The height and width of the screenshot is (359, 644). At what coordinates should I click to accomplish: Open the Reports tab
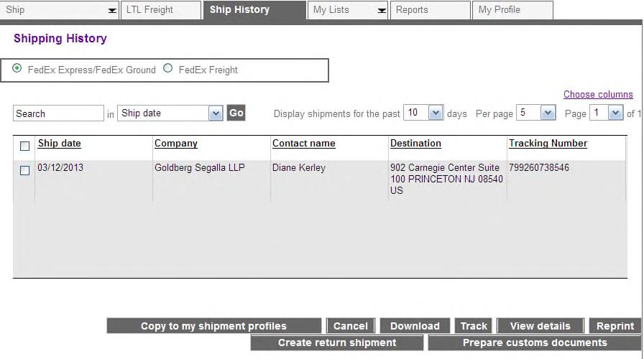tap(431, 10)
